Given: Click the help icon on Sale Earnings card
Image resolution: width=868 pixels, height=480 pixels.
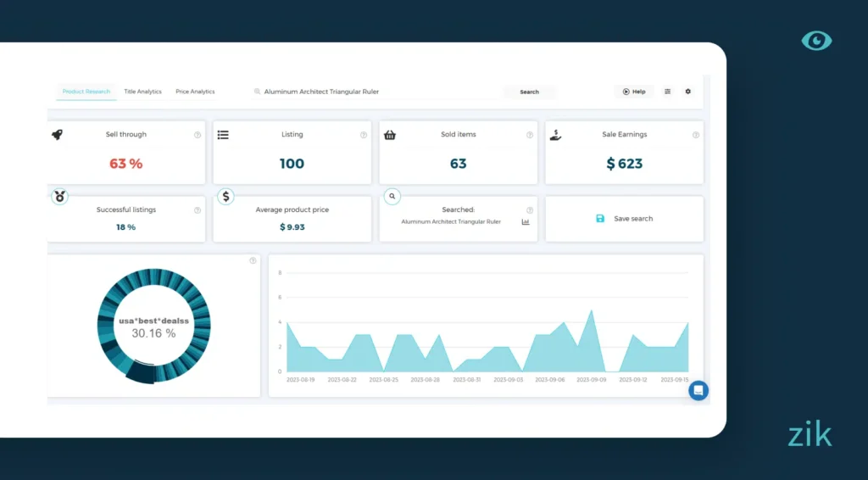Looking at the screenshot, I should [696, 135].
